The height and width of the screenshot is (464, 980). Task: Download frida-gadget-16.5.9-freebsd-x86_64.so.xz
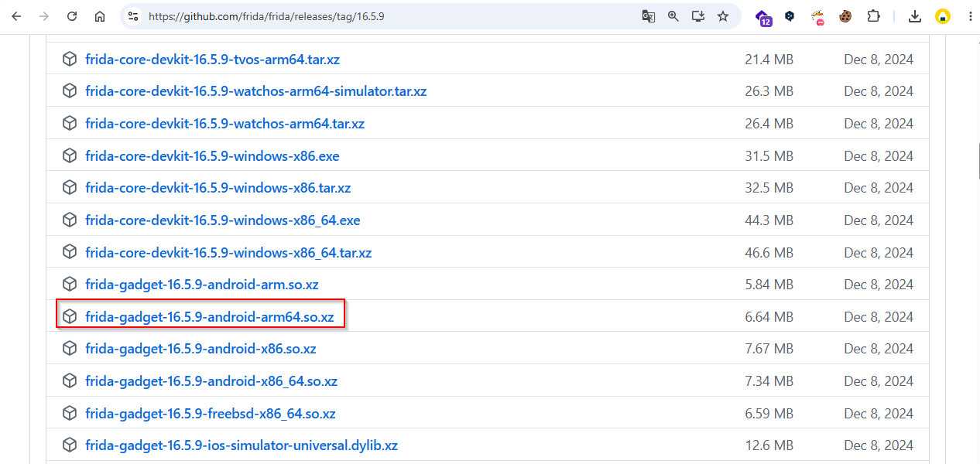click(x=210, y=414)
